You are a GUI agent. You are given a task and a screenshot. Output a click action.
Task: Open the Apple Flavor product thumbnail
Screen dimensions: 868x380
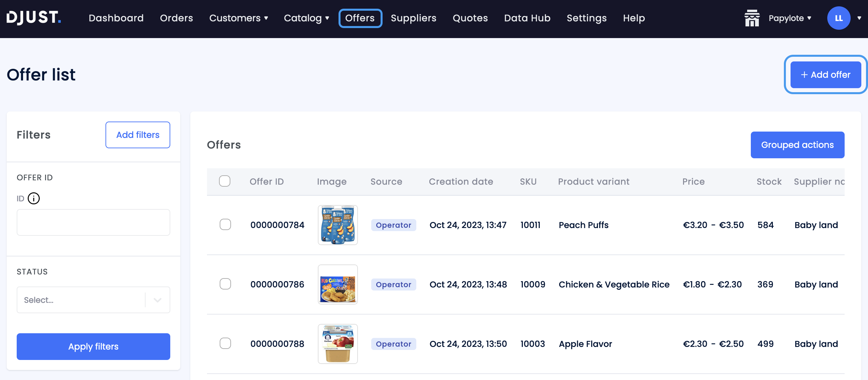338,344
